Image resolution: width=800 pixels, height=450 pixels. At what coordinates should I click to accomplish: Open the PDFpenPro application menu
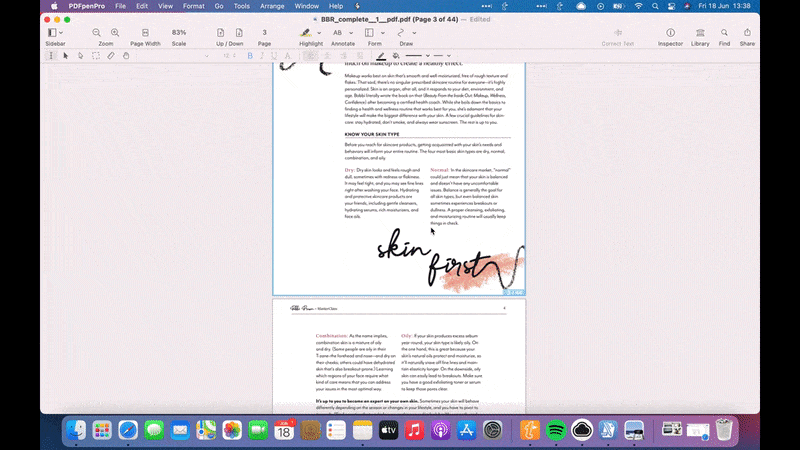pyautogui.click(x=87, y=6)
